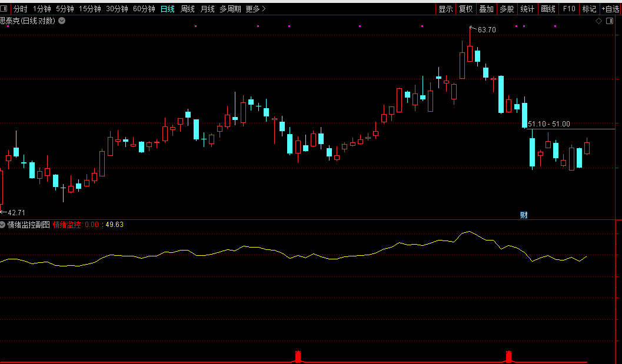
Task: Expand the 情绪监控副图 indicator dropdown
Action: [x=2, y=225]
